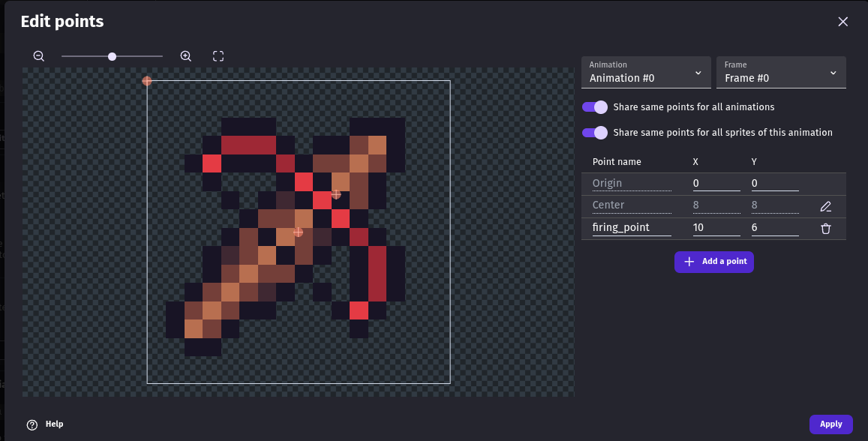The image size is (868, 441).
Task: Click the Origin Y value field
Action: [774, 184]
